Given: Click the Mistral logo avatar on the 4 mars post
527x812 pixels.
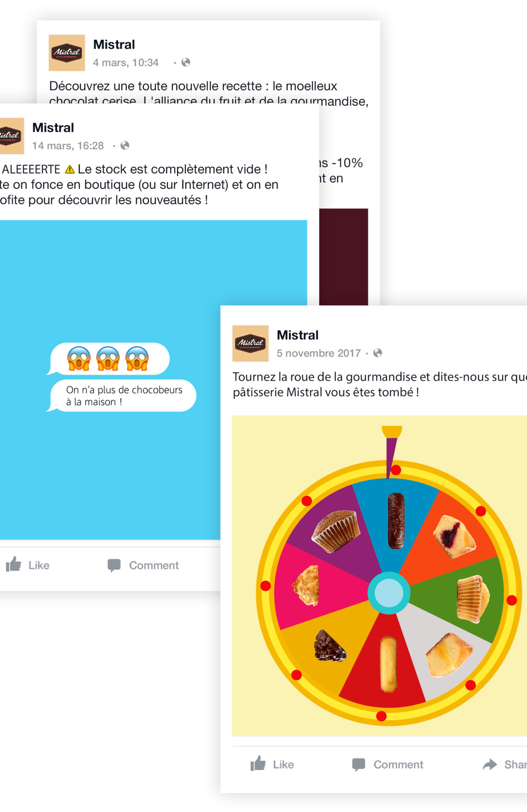Looking at the screenshot, I should pyautogui.click(x=67, y=53).
